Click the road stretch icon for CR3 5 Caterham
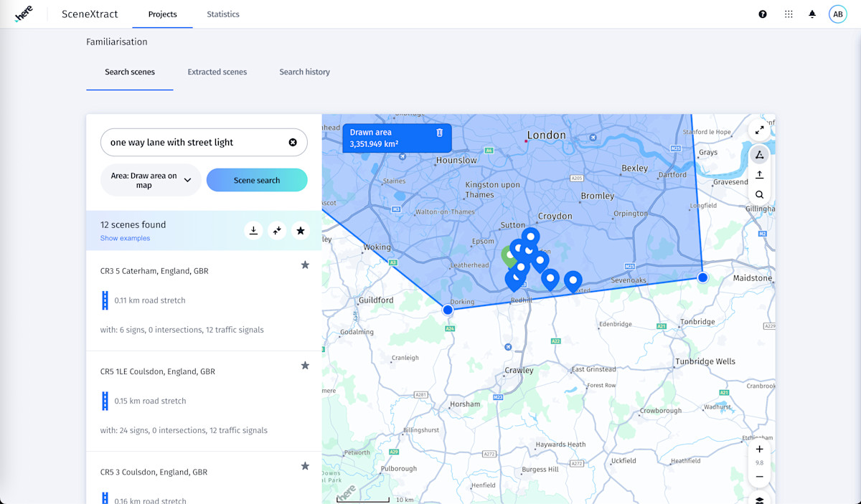This screenshot has height=504, width=861. coord(105,300)
